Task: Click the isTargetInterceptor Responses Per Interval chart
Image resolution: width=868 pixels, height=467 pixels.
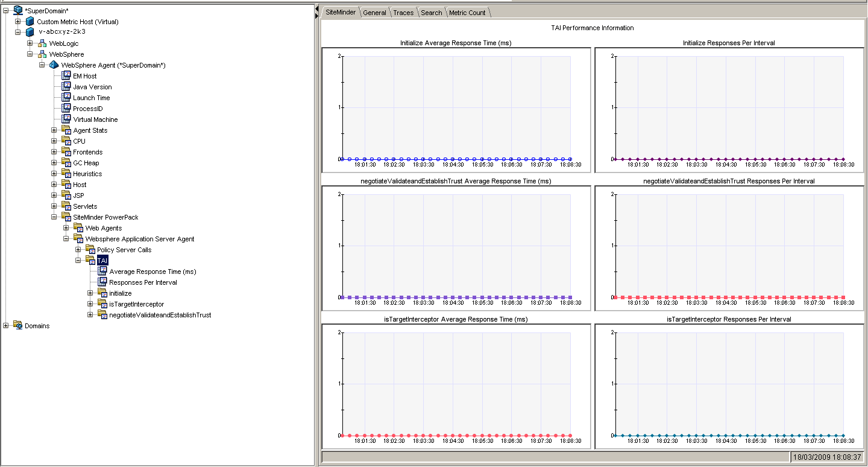Action: 729,387
